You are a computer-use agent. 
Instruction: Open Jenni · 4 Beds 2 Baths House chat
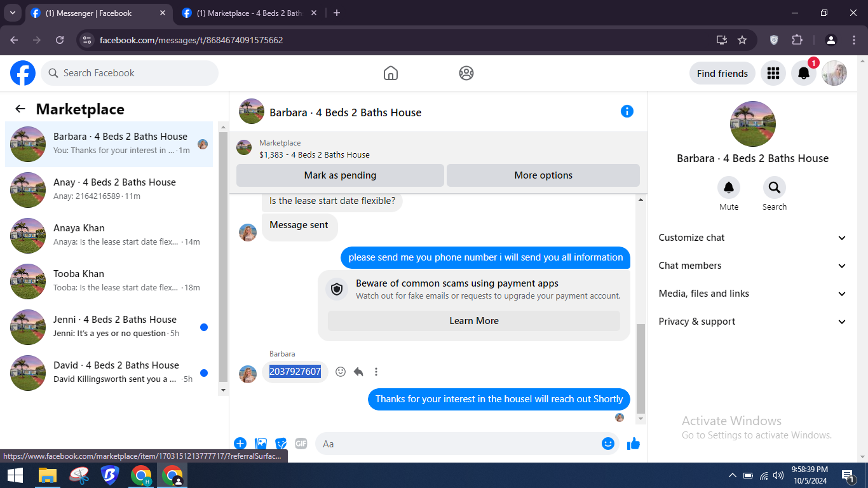(x=109, y=327)
